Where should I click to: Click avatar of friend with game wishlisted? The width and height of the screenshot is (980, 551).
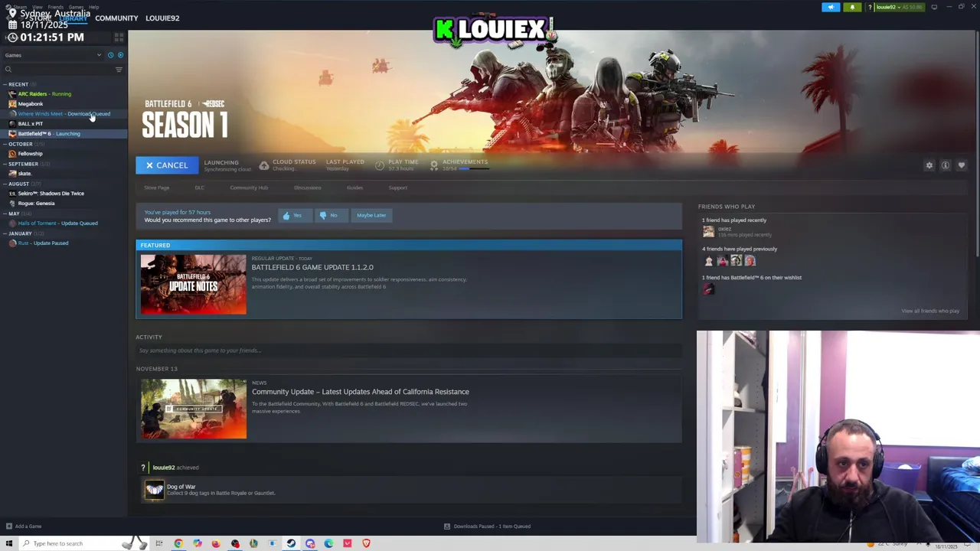click(x=708, y=289)
